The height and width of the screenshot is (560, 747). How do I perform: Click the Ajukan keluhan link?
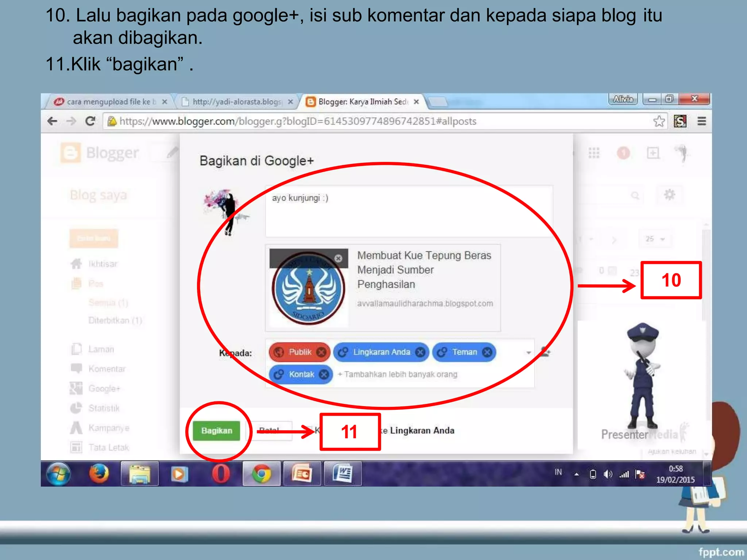coord(672,452)
